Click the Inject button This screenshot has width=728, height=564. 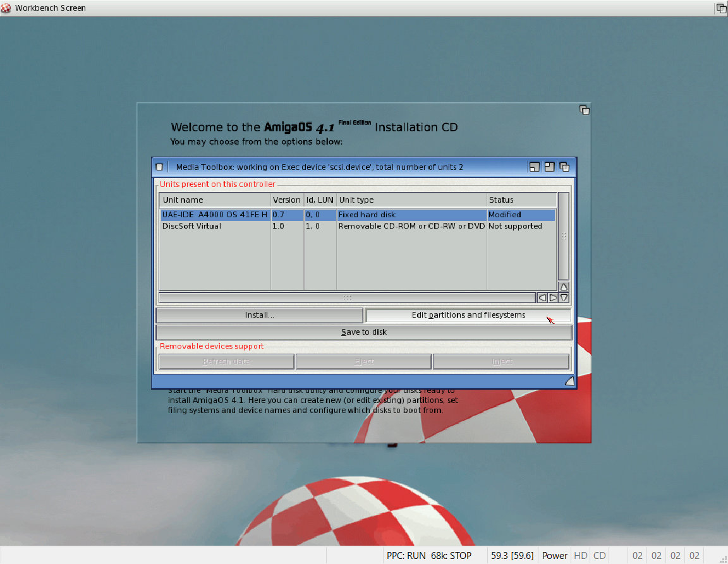click(x=501, y=362)
